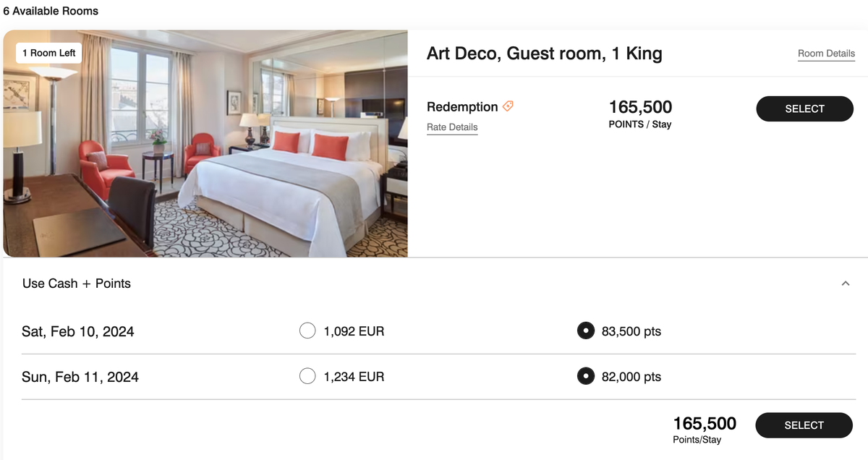Click the chevron above the bottom SELECT button

(845, 284)
